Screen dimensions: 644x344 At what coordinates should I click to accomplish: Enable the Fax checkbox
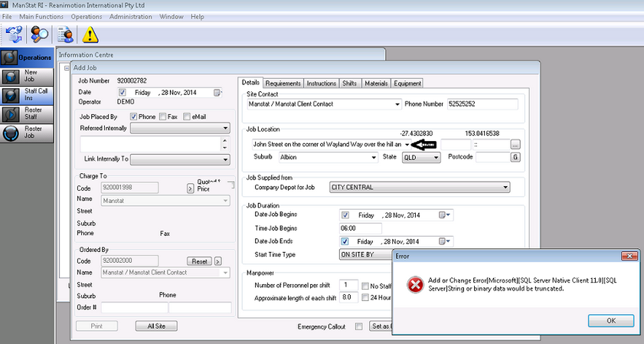coord(163,116)
